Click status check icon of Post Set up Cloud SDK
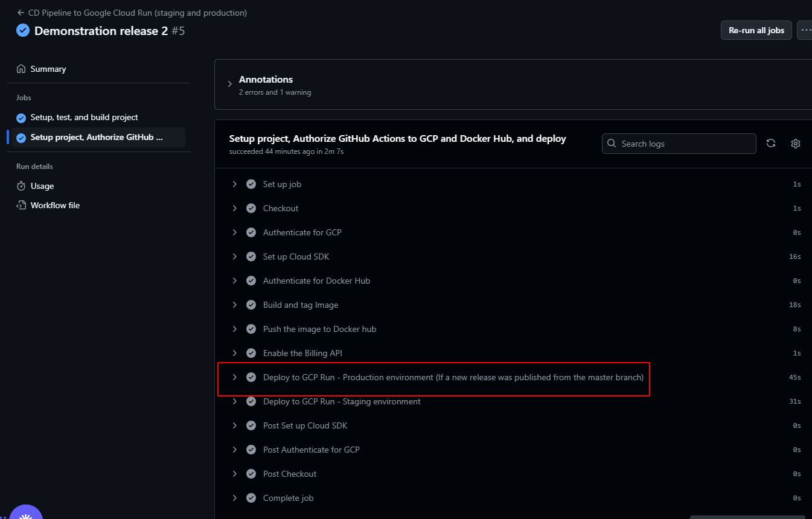 [251, 425]
